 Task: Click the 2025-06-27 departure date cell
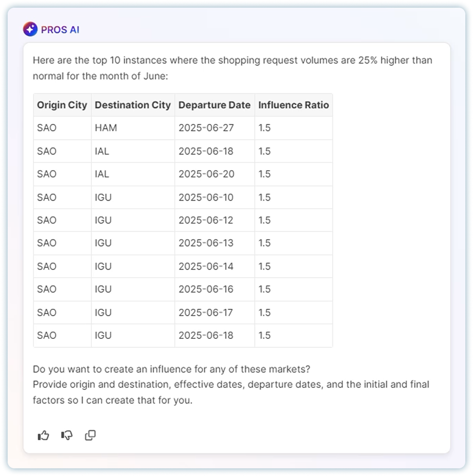[x=215, y=128]
